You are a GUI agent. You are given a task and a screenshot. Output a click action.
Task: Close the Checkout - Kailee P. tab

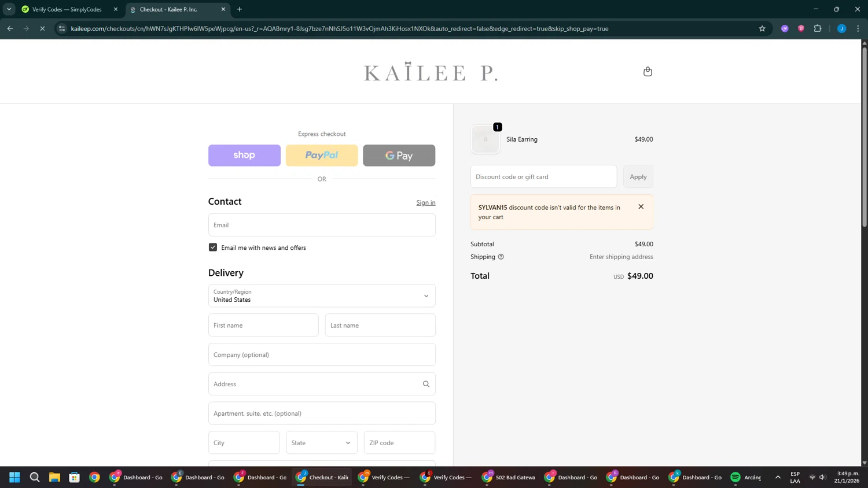[223, 9]
